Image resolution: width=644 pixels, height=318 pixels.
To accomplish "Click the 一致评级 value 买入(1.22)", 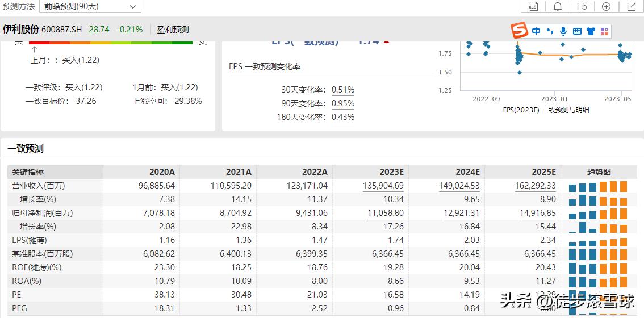I will click(x=84, y=87).
